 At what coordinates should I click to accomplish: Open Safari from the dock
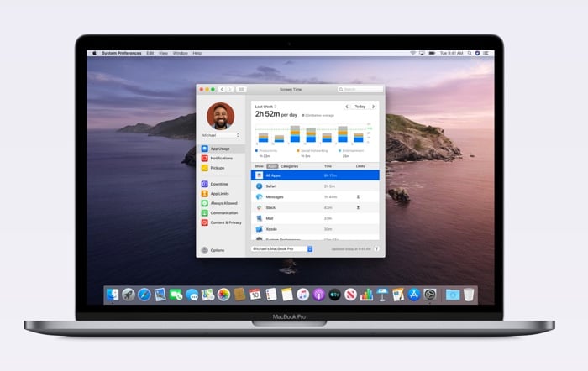(x=144, y=295)
